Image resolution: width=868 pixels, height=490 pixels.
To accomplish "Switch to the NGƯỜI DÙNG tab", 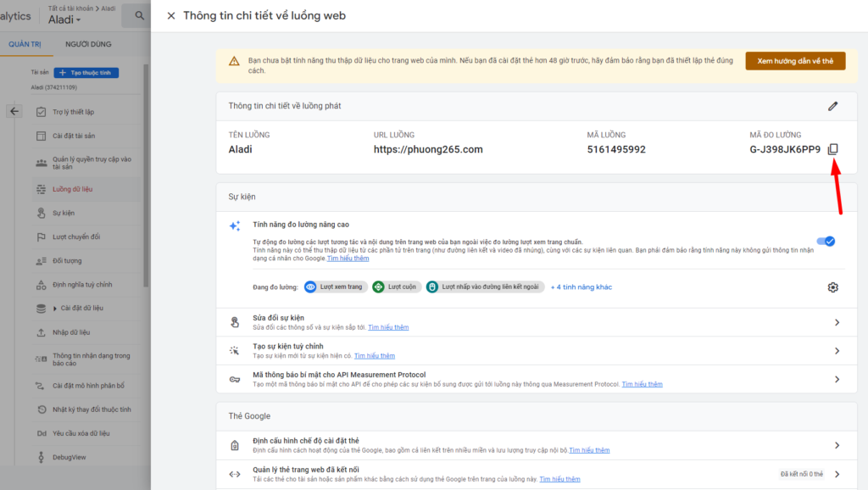I will click(88, 44).
